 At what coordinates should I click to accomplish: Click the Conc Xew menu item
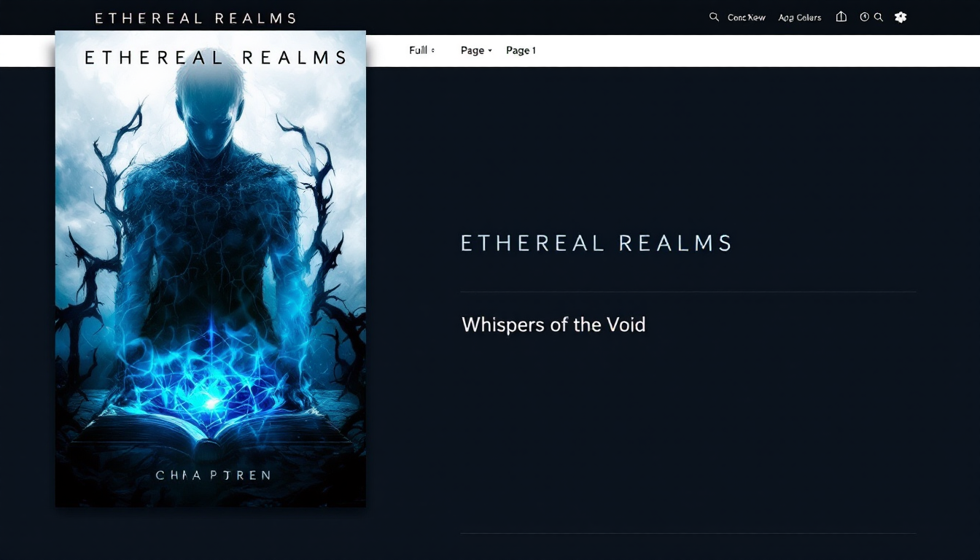point(747,17)
